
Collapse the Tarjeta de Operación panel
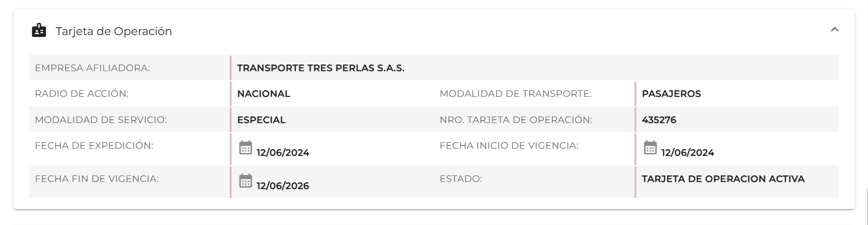[834, 30]
